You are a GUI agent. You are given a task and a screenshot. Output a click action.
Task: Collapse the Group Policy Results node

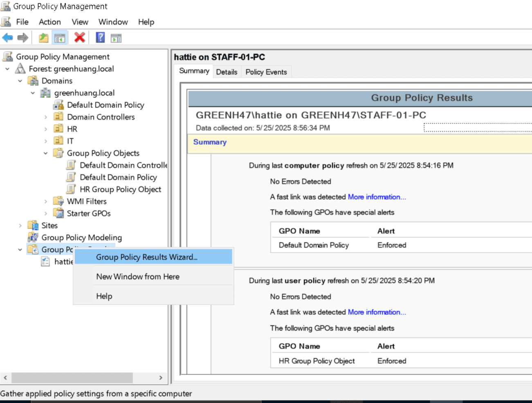coord(20,249)
